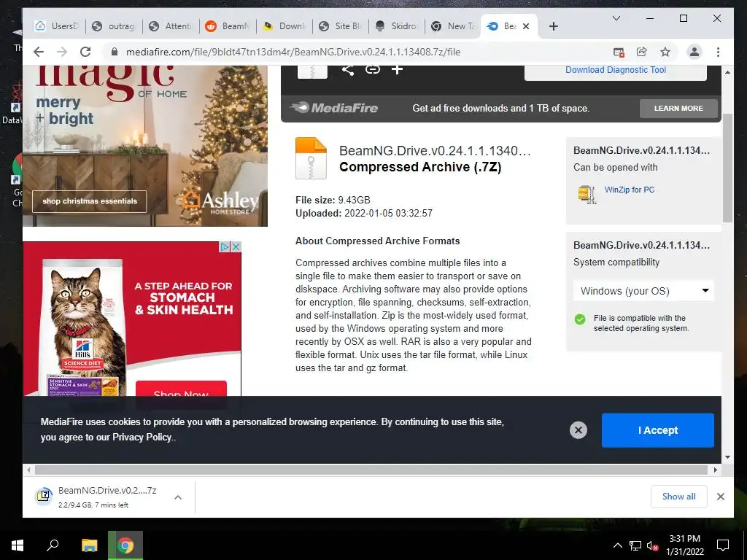Click horizontal scrollbar left arrow
747x560 pixels.
tap(28, 470)
